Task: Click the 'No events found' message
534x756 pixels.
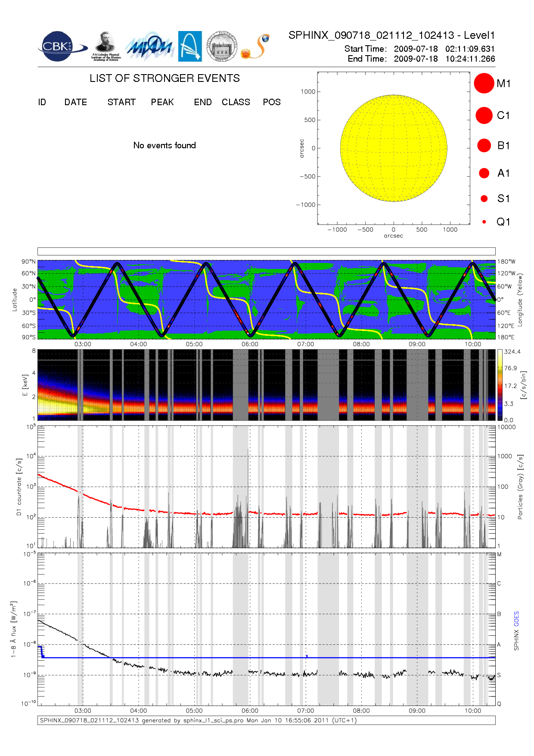Action: click(165, 146)
